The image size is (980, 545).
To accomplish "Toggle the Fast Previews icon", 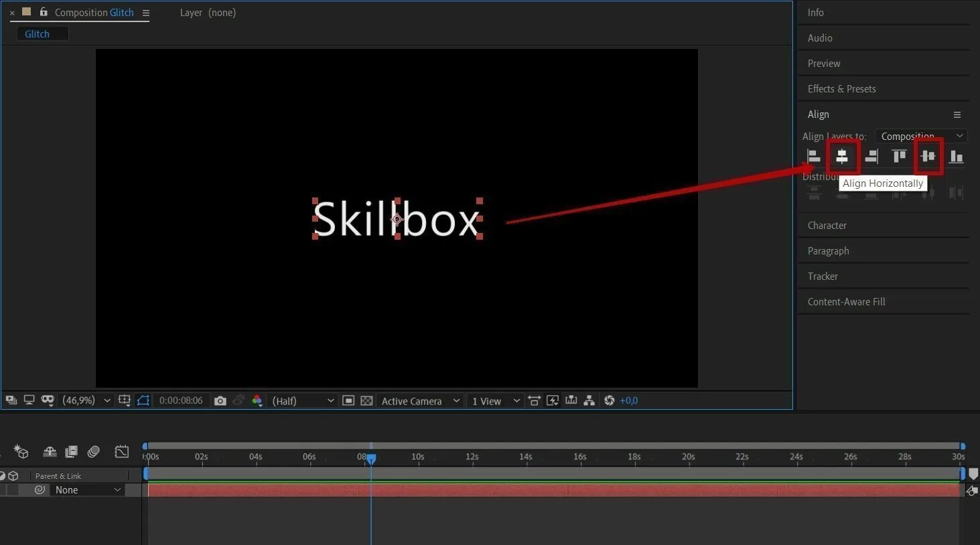I will (553, 400).
